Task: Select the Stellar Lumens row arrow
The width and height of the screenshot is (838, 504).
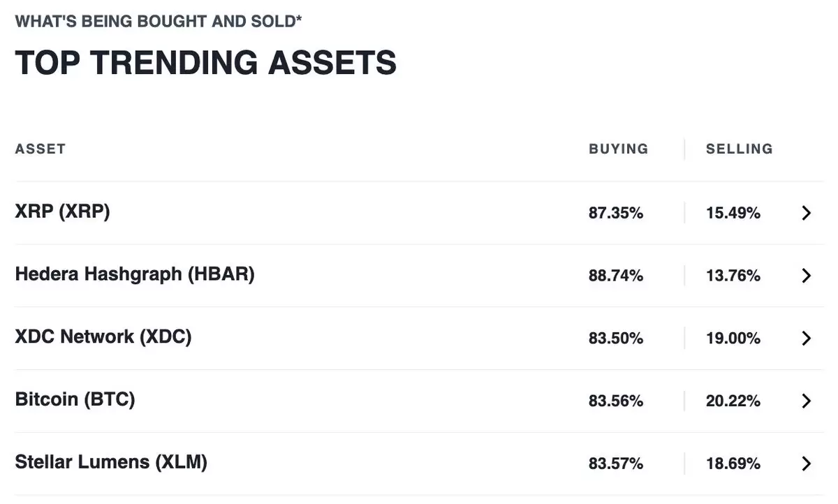Action: click(807, 464)
